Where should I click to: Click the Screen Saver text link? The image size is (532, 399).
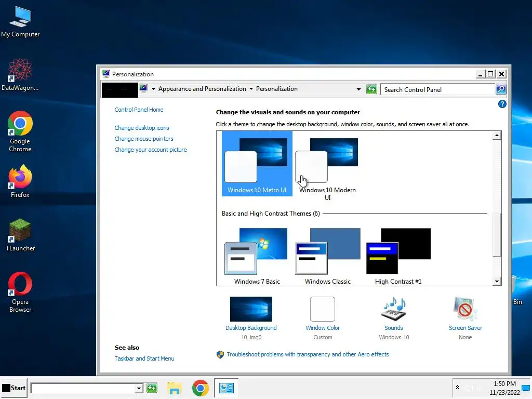click(x=465, y=328)
